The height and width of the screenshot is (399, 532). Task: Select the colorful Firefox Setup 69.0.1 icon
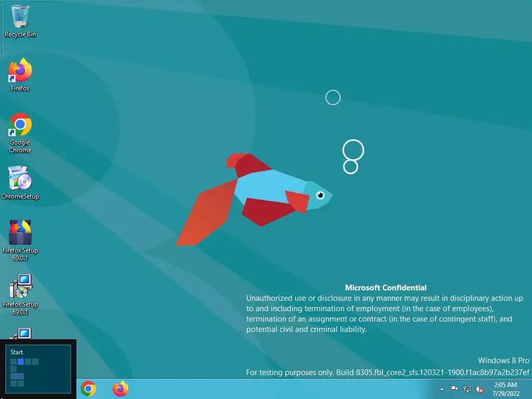pyautogui.click(x=20, y=240)
